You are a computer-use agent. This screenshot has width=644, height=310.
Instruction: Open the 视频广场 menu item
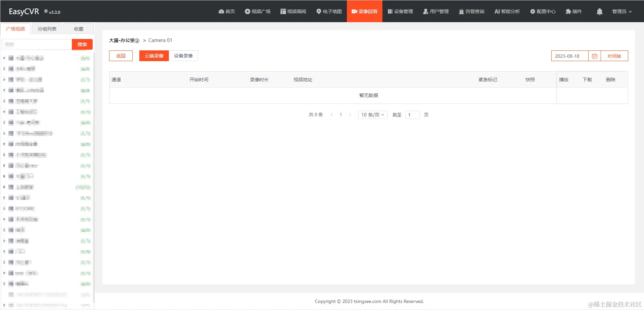(x=258, y=11)
